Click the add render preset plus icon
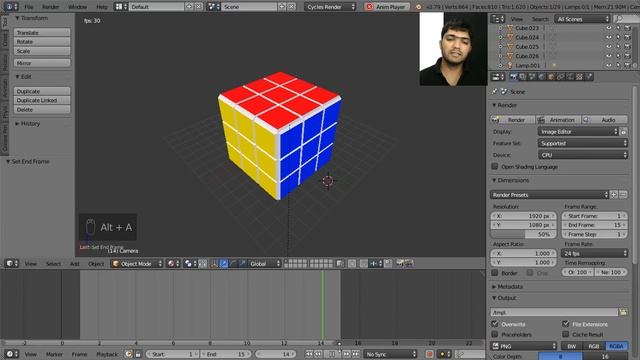Screen dimensions: 640x360 [614, 195]
